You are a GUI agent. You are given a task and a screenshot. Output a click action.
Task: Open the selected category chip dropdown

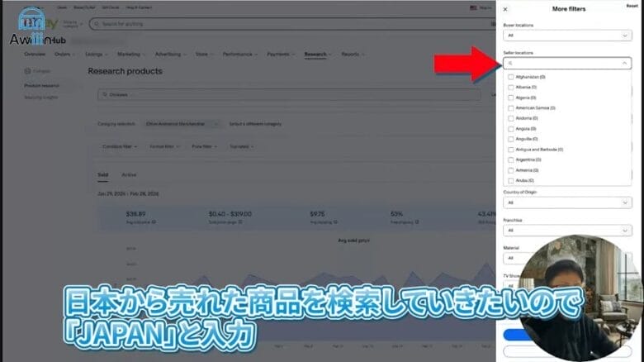point(182,124)
